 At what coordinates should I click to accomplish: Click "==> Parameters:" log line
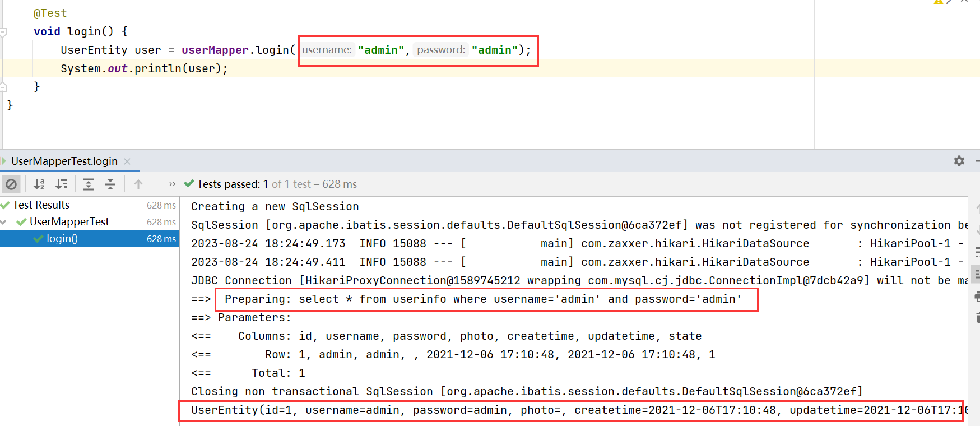coord(241,317)
